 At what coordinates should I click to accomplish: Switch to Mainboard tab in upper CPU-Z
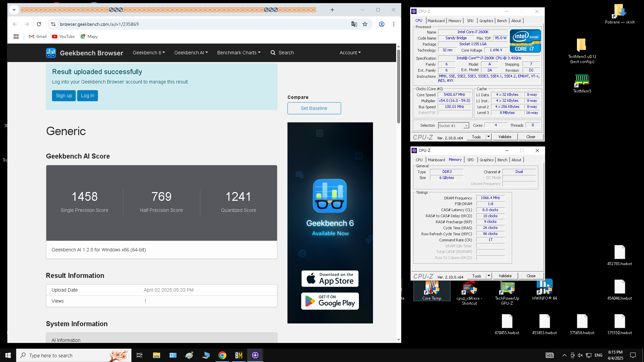point(436,21)
